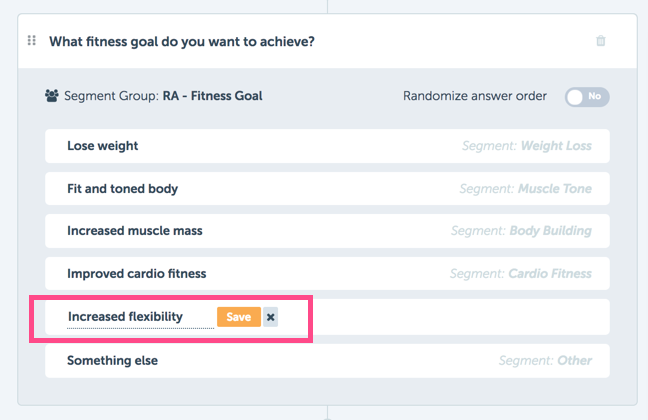Save the Increased flexibility answer
The height and width of the screenshot is (420, 648).
click(239, 317)
